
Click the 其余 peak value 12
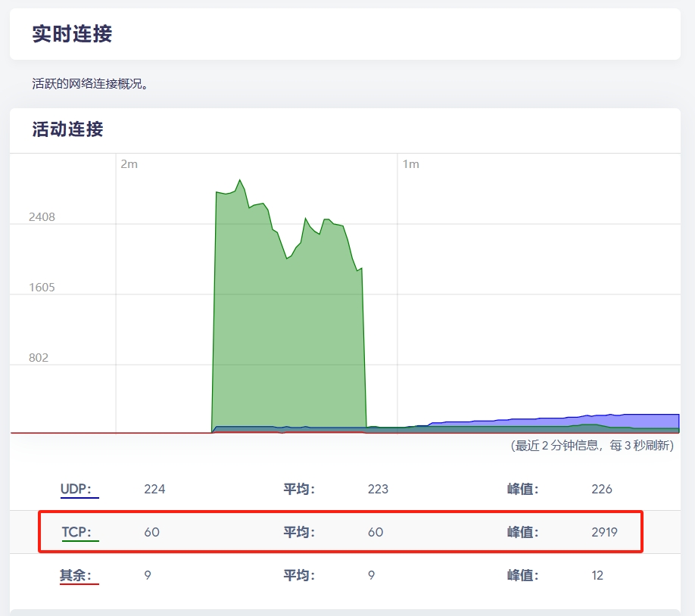[597, 575]
